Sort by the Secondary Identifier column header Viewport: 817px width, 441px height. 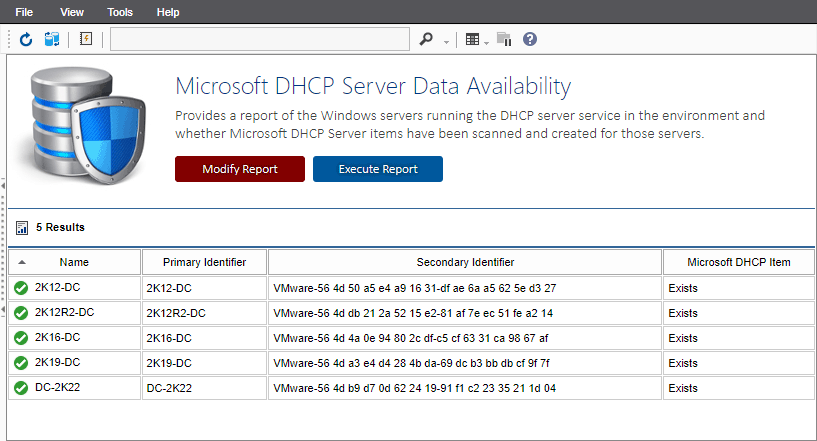tap(465, 262)
